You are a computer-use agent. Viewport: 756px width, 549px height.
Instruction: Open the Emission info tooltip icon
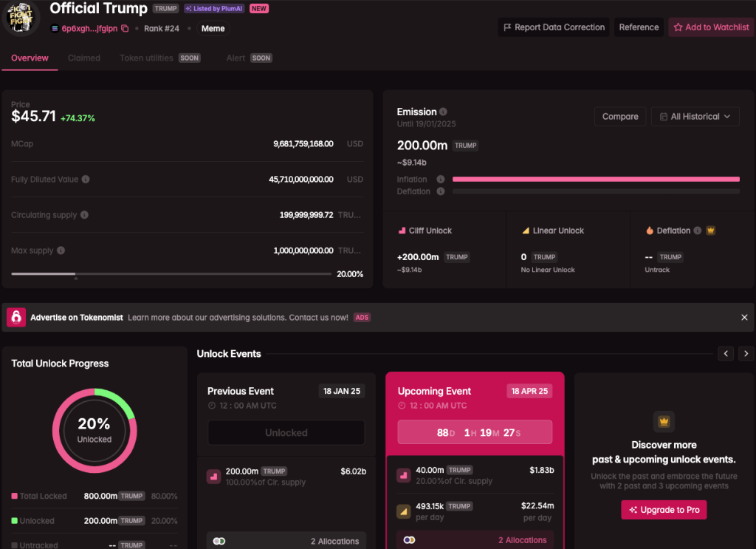443,112
